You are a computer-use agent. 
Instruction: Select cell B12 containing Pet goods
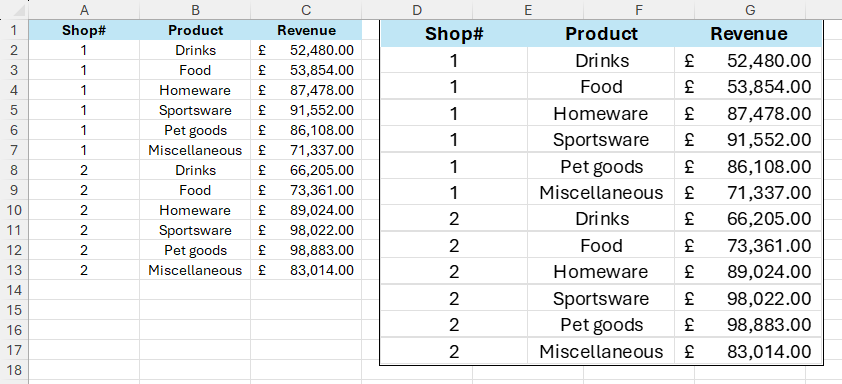point(195,250)
